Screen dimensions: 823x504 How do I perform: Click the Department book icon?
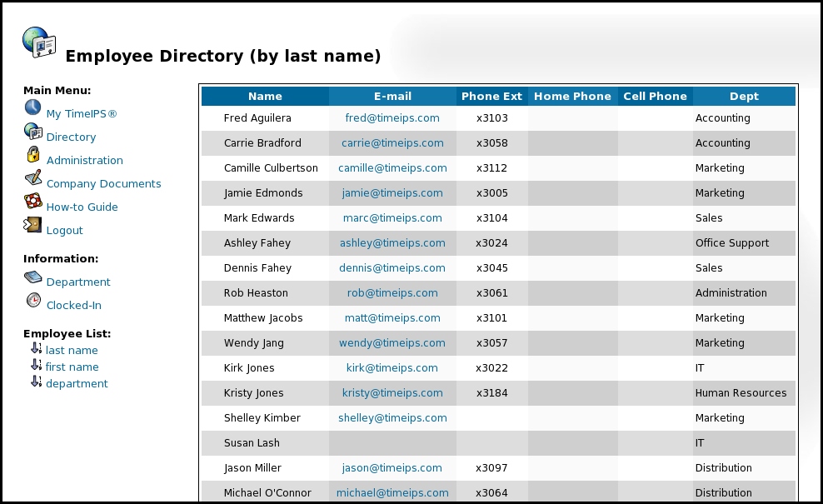tap(33, 277)
